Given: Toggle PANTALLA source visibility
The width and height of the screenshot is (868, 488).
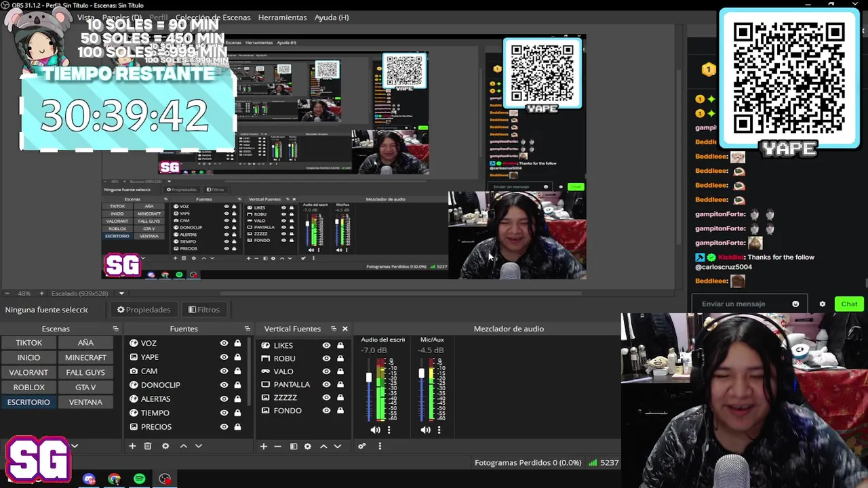Looking at the screenshot, I should click(326, 384).
